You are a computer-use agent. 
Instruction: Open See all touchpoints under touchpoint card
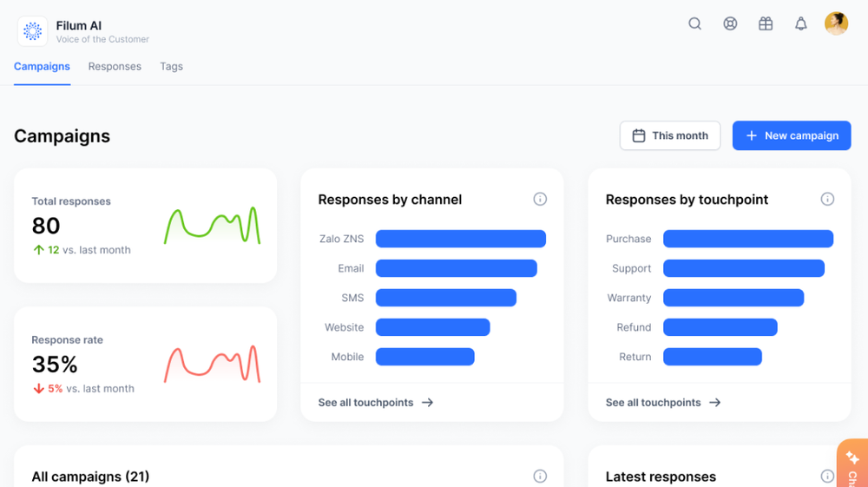click(x=662, y=402)
